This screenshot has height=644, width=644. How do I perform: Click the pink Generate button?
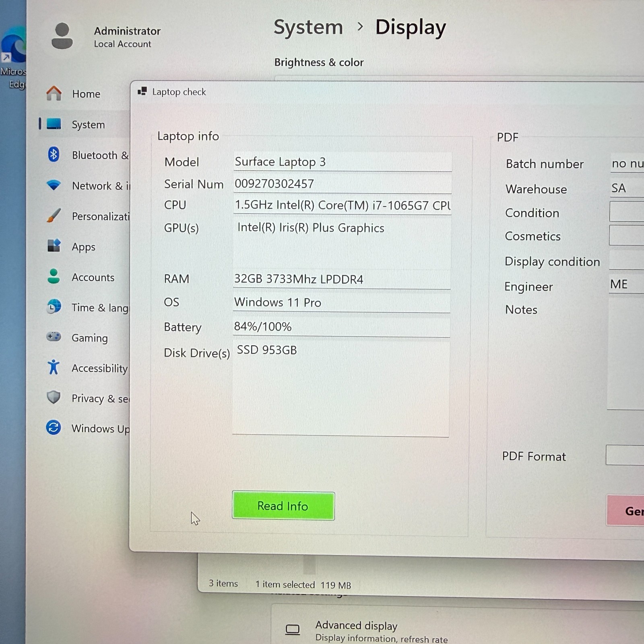[625, 510]
